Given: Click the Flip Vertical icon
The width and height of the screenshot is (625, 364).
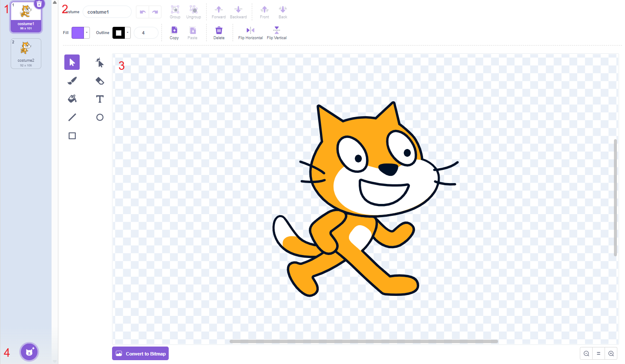Looking at the screenshot, I should tap(276, 30).
